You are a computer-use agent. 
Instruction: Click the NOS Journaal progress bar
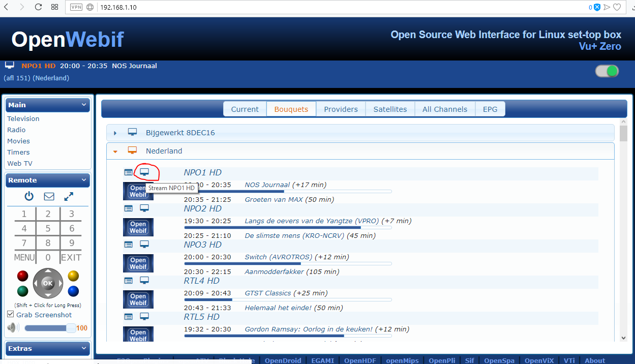(288, 191)
